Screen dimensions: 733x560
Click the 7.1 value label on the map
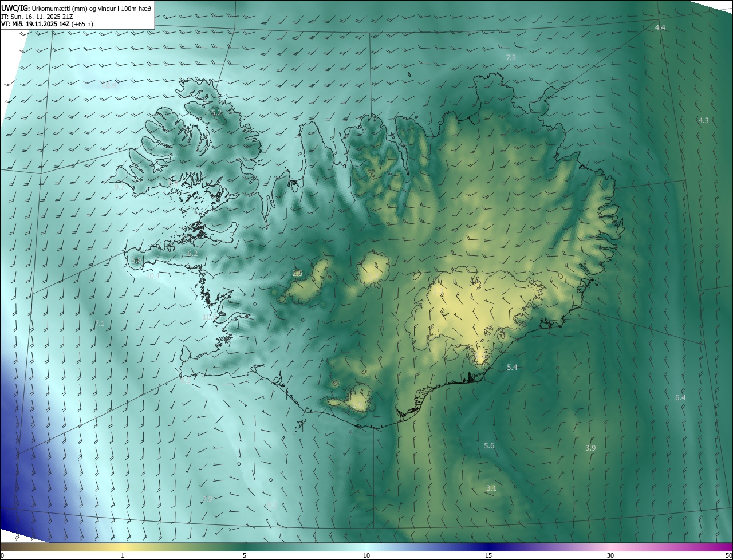pos(99,324)
